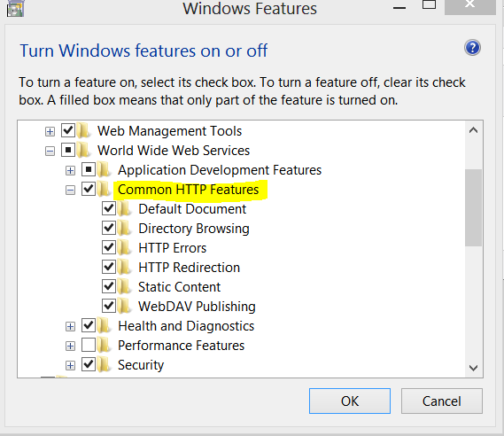The height and width of the screenshot is (436, 504).
Task: Select the Static Content tree item
Action: 179,287
